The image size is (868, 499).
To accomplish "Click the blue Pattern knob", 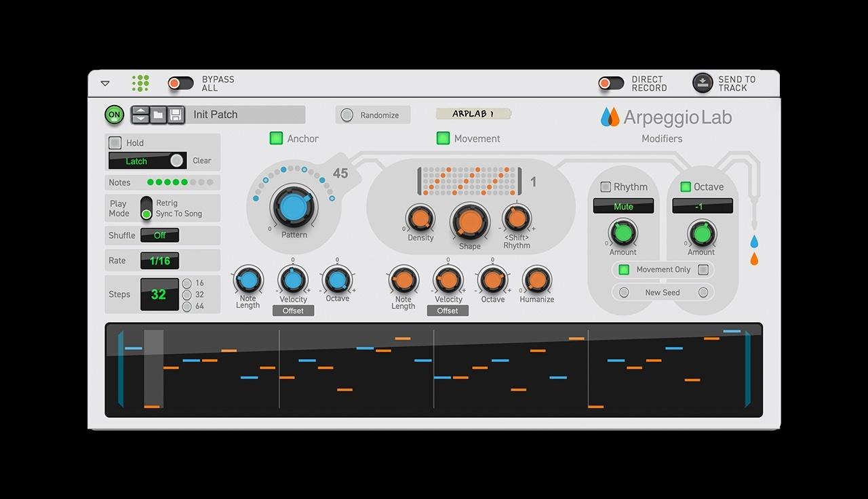I will click(x=294, y=207).
